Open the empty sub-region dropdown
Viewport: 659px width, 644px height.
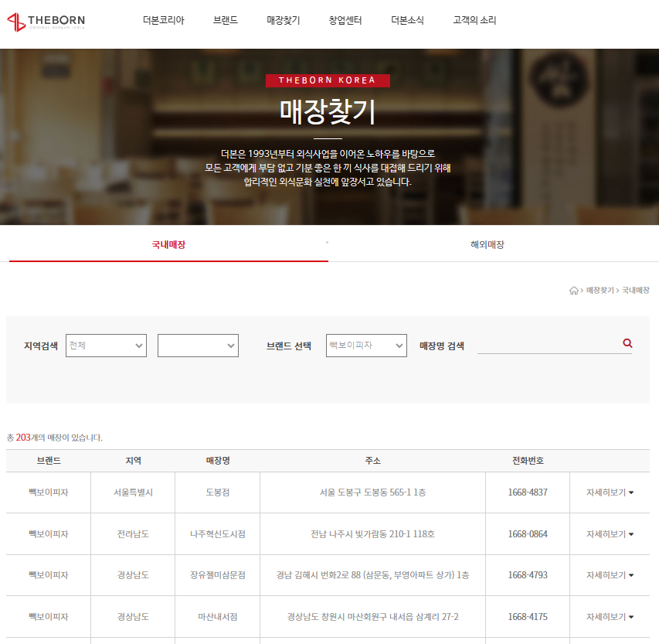[198, 346]
